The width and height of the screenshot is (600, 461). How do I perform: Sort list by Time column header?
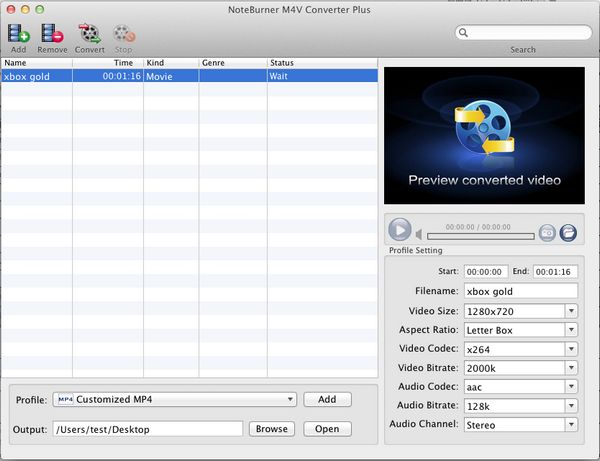[x=108, y=63]
